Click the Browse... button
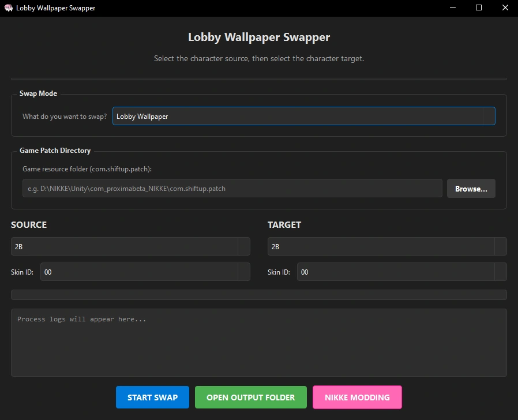 point(471,189)
